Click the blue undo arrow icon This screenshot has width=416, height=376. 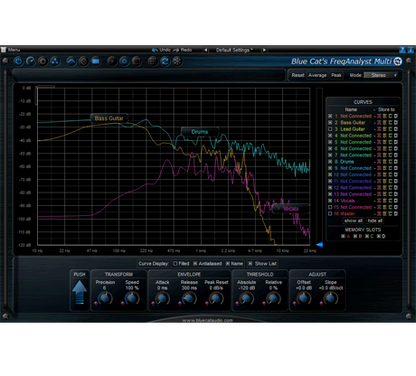tap(155, 50)
